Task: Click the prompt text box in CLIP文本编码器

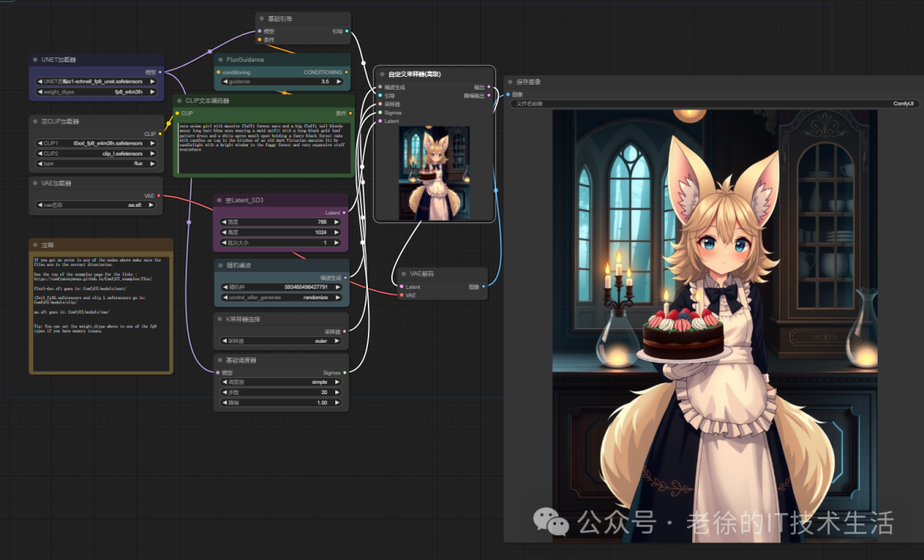Action: (264, 148)
